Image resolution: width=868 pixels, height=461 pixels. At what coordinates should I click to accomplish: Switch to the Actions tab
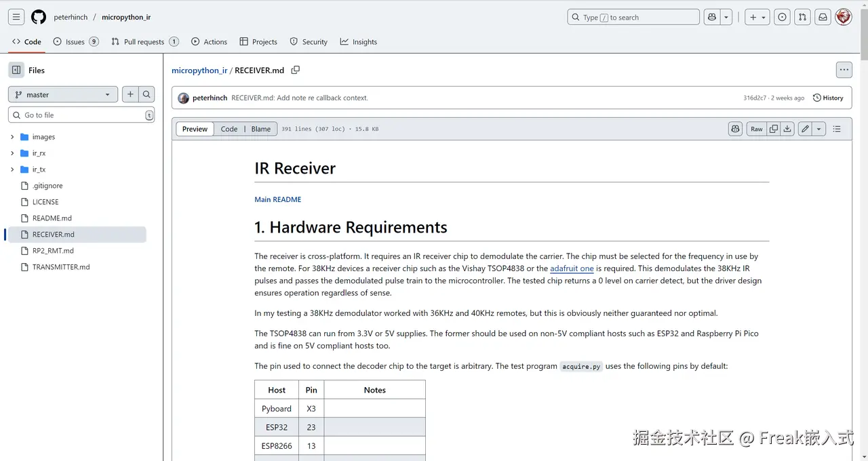[x=209, y=41]
